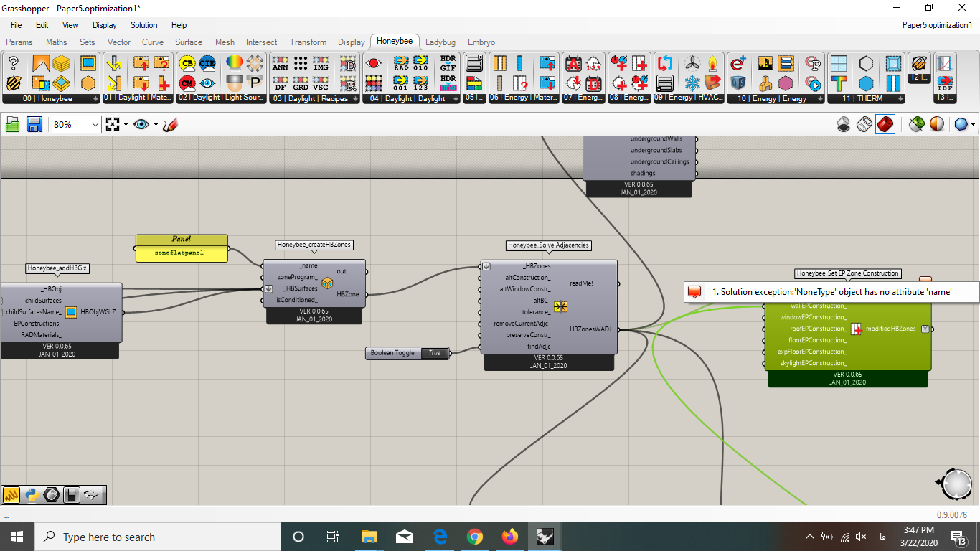This screenshot has height=551, width=980.
Task: Open the Solution menu
Action: click(144, 25)
